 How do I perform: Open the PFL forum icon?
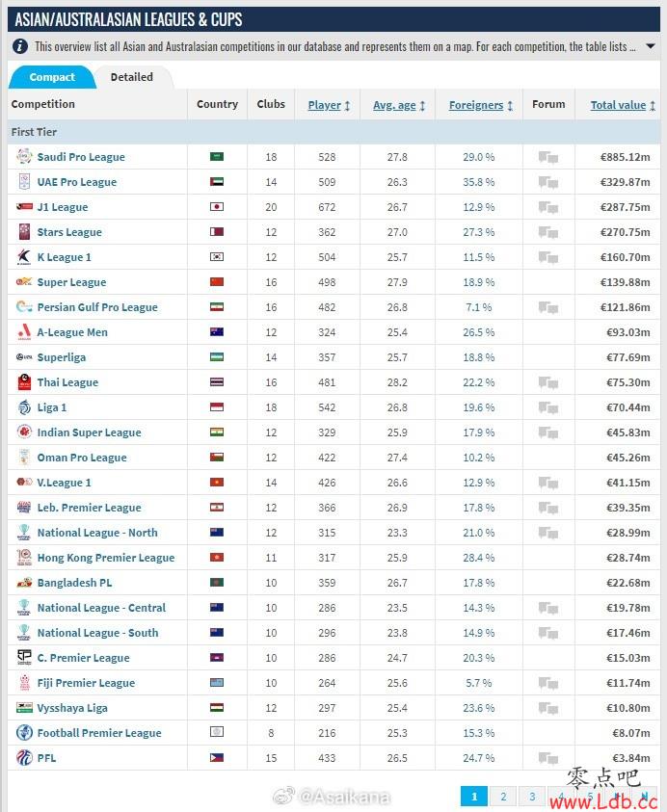547,759
